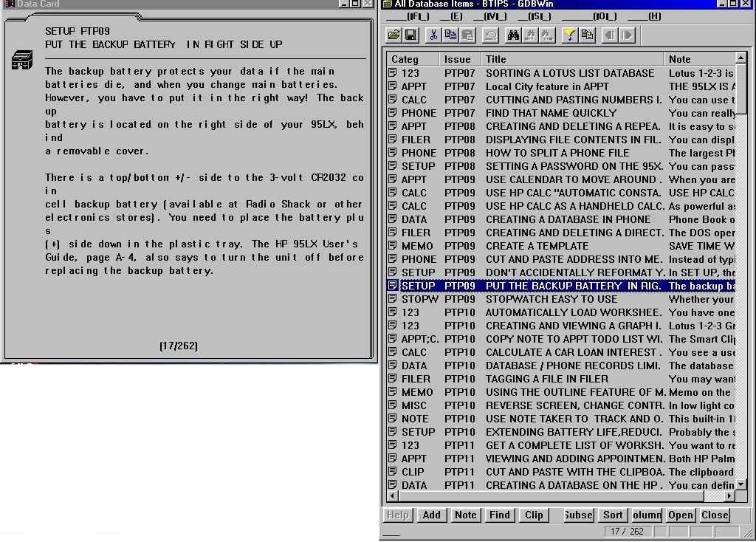Viewport: 756px width, 542px height.
Task: Click the open file folder icon
Action: [x=394, y=35]
